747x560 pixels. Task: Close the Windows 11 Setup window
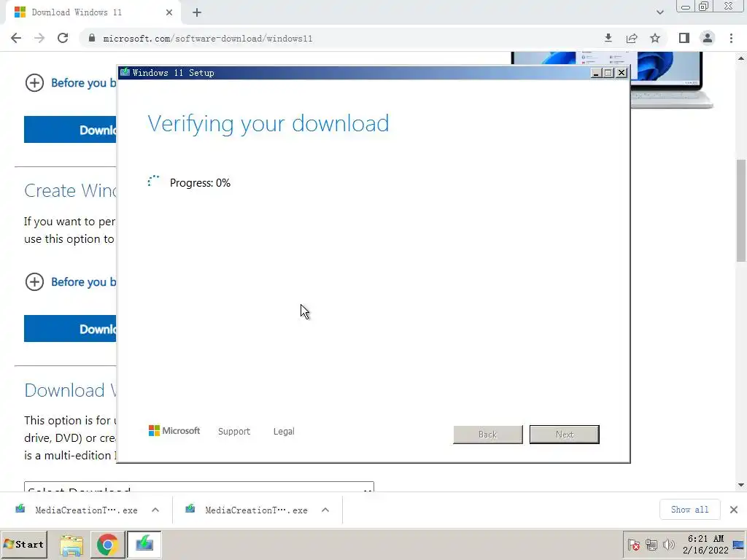point(622,72)
